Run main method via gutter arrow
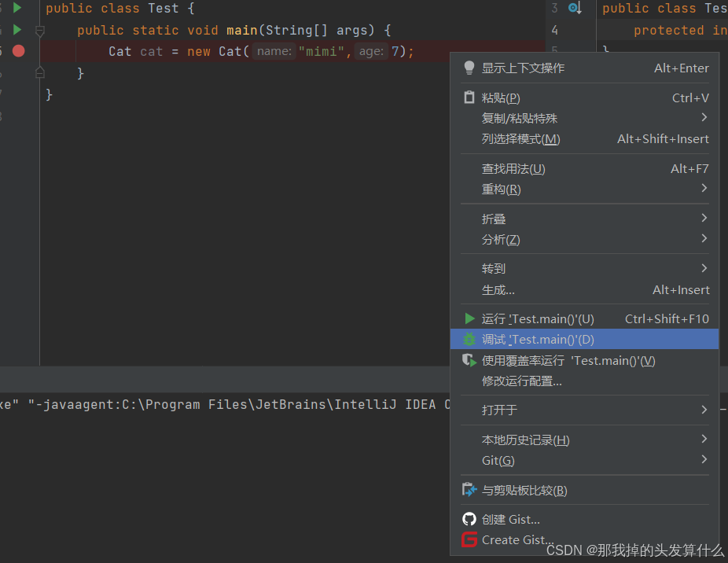 [17, 30]
